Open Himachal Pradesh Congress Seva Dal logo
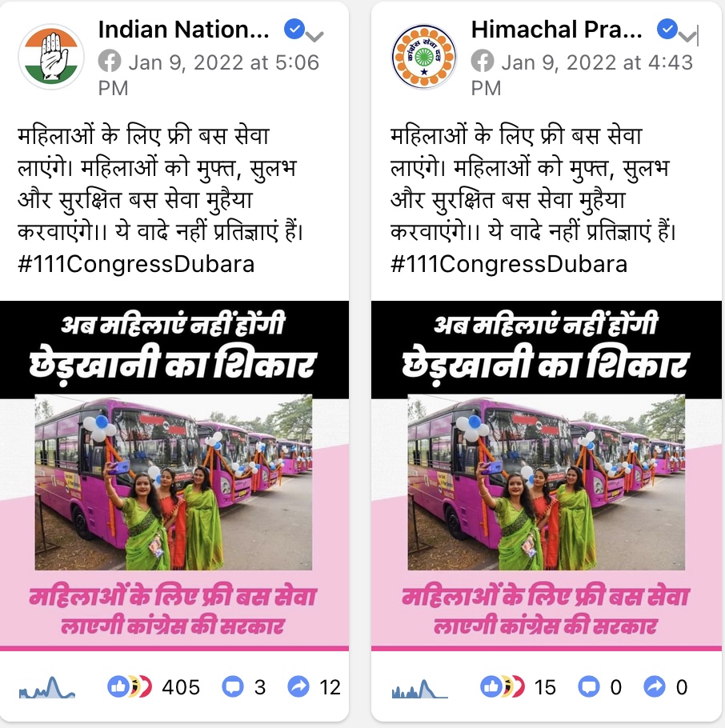The height and width of the screenshot is (728, 725). (423, 57)
